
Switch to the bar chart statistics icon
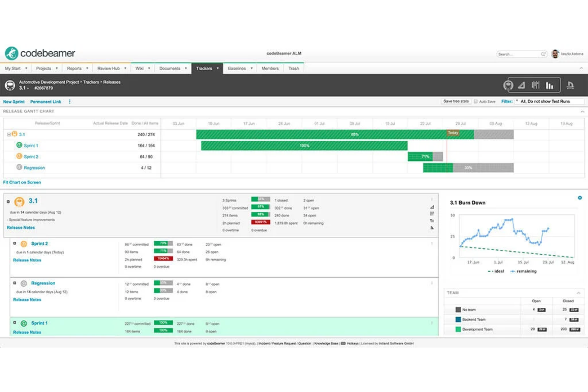(x=550, y=85)
